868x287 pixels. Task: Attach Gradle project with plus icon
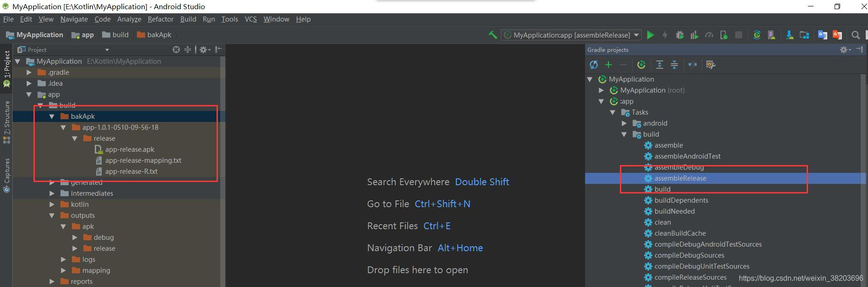coord(608,65)
